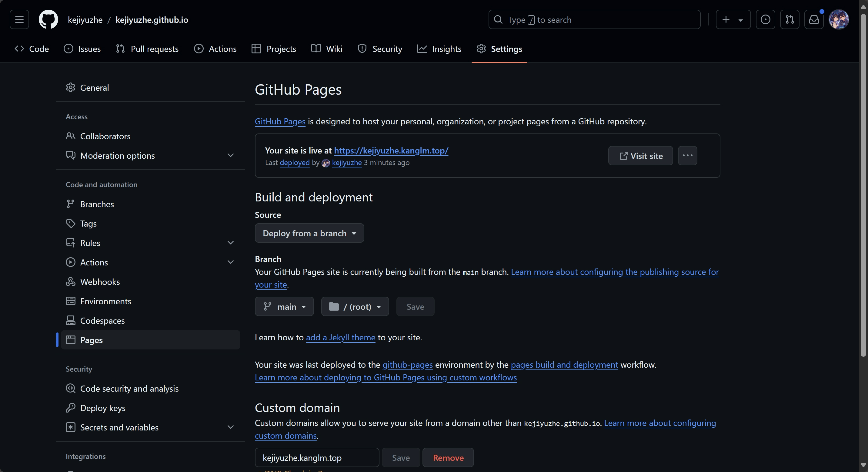
Task: Click the Secrets and variables asterisk icon
Action: tap(70, 427)
